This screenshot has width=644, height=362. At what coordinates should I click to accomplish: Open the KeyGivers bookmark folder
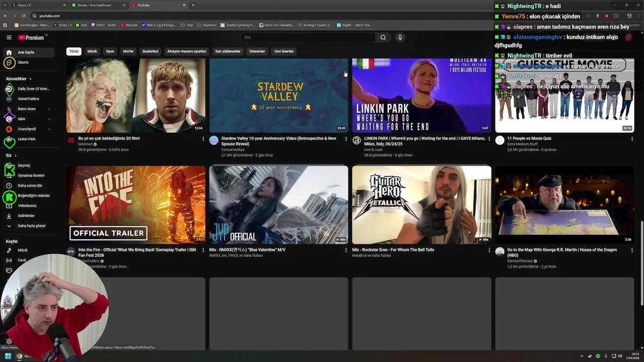point(207,25)
